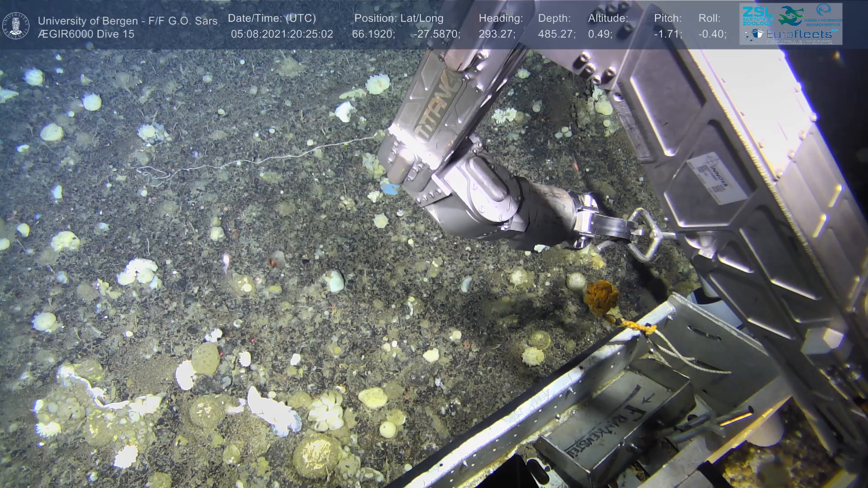This screenshot has width=868, height=488.
Task: Click the University of Bergen vessel title text
Action: coord(127,21)
